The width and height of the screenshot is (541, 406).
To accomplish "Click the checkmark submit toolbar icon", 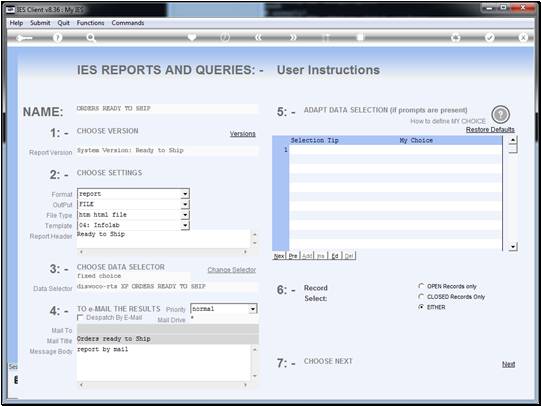I will click(x=490, y=37).
